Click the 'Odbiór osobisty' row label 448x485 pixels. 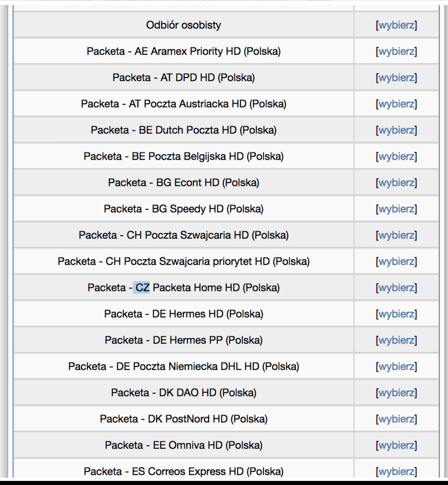point(184,25)
